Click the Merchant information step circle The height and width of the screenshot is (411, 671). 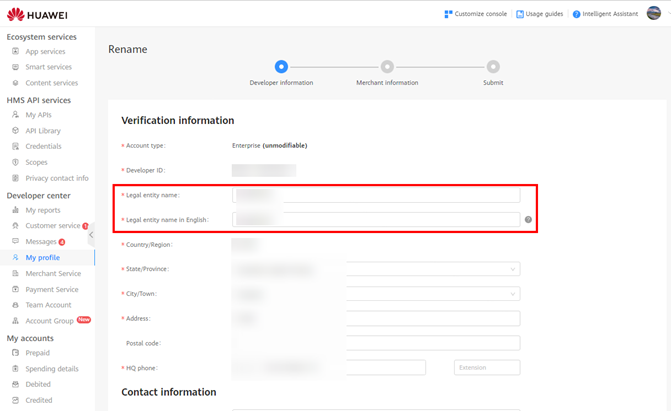coord(387,67)
